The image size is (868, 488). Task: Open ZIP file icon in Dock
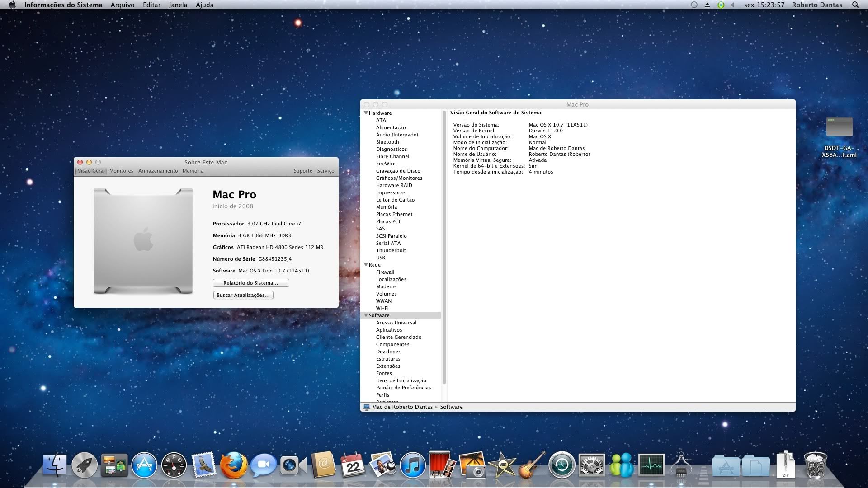click(x=786, y=465)
